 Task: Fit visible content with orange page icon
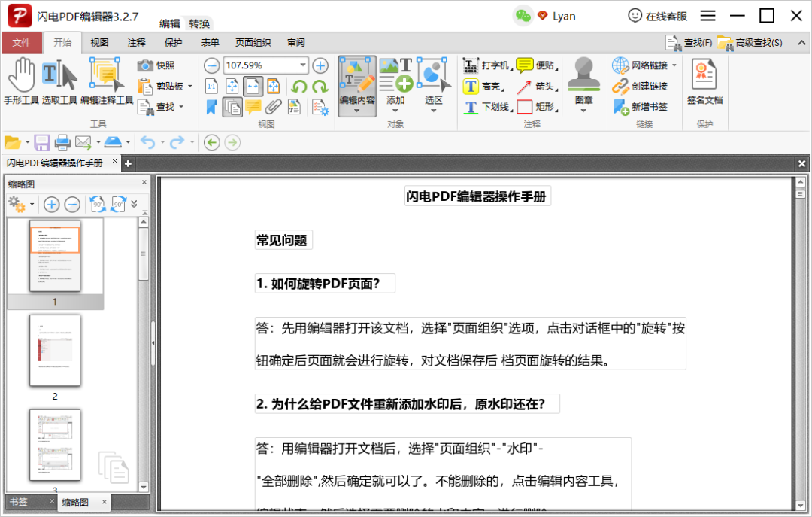[x=274, y=86]
